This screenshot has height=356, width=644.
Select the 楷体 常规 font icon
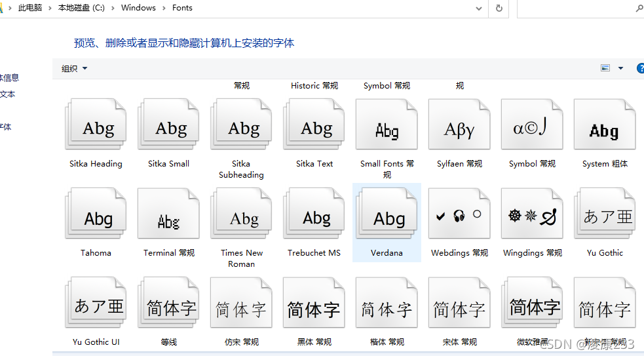click(x=387, y=302)
